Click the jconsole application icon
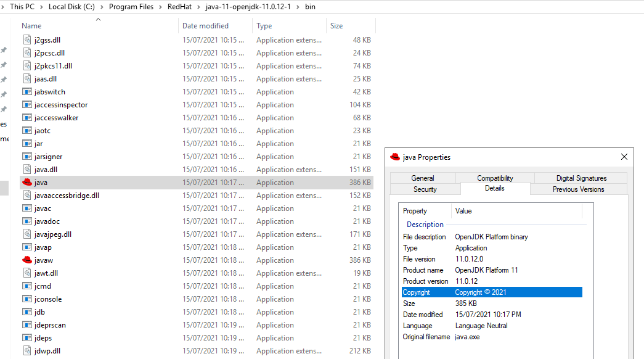644x359 pixels. tap(27, 299)
